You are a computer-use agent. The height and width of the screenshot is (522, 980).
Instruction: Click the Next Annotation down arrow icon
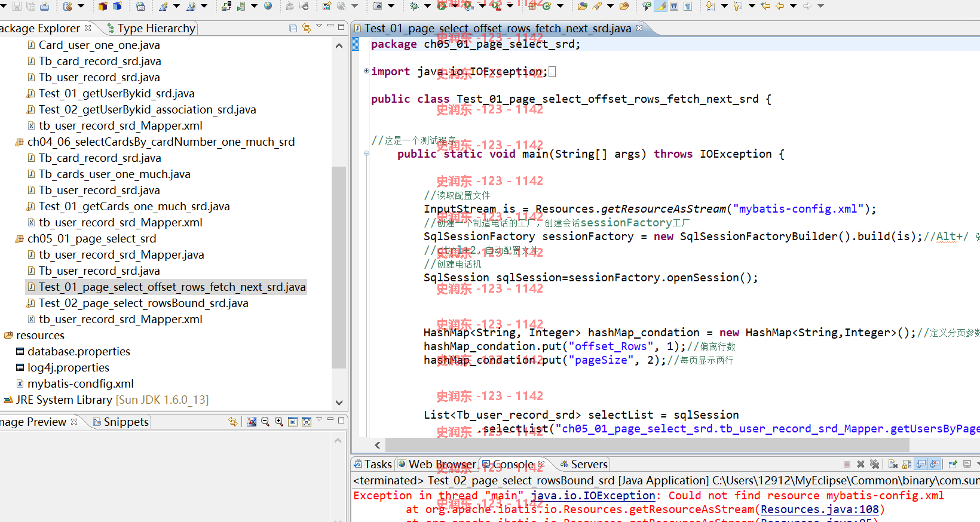coord(710,6)
